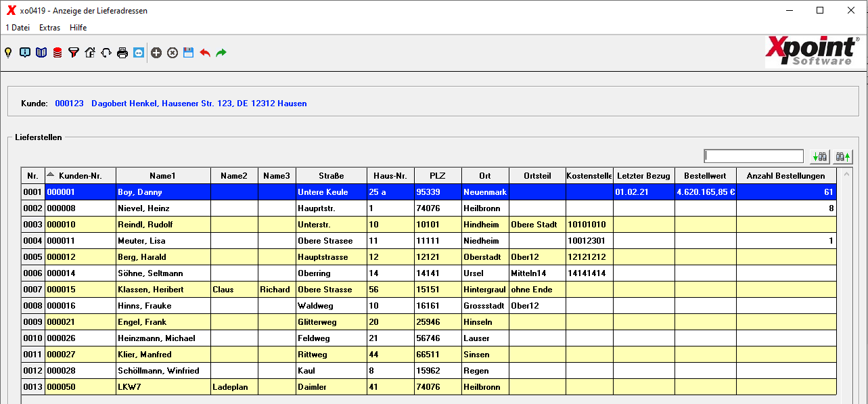Click into the search text field
Image resolution: width=868 pixels, height=404 pixels.
tap(753, 156)
